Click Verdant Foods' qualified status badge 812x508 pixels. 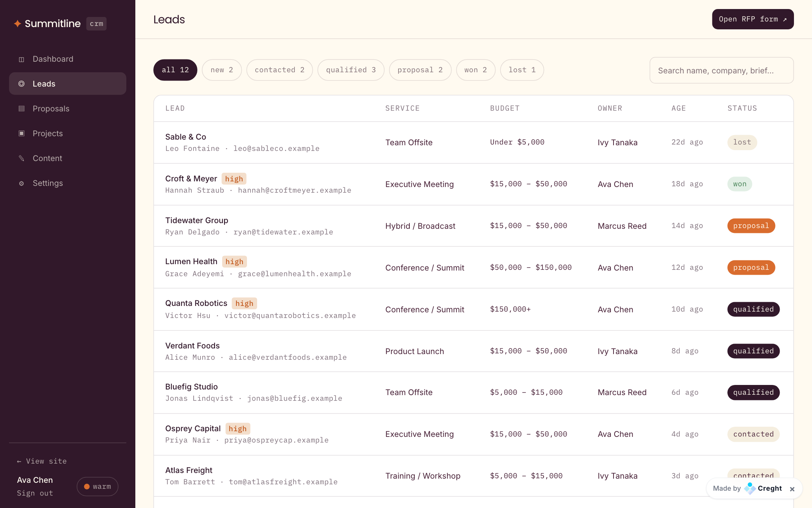tap(753, 351)
